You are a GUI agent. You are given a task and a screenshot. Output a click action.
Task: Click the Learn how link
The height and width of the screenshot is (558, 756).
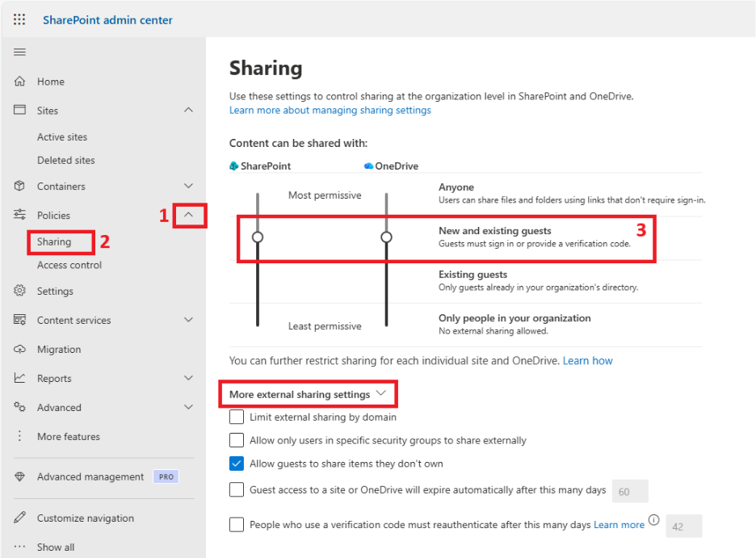click(588, 360)
